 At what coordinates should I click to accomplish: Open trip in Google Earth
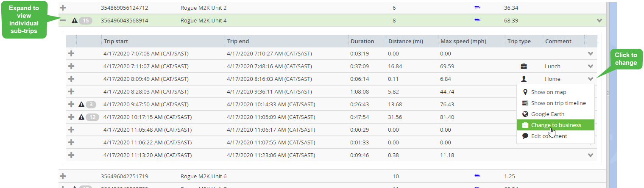[555, 114]
